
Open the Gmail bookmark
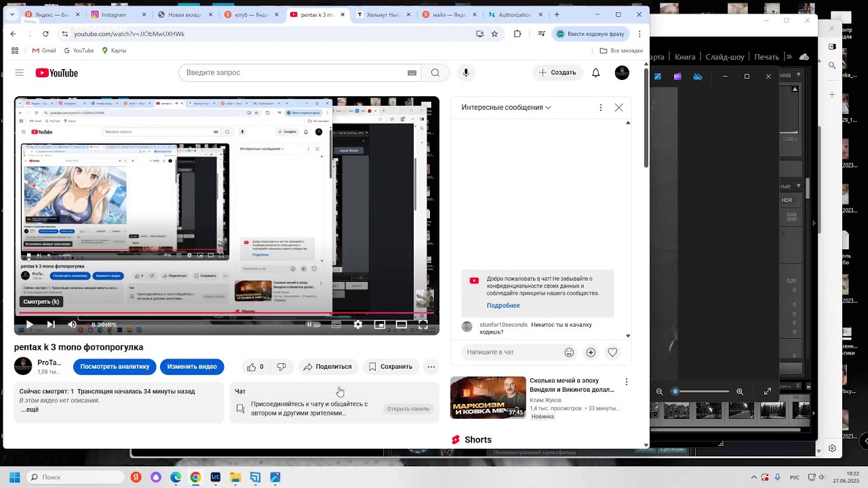[x=43, y=50]
